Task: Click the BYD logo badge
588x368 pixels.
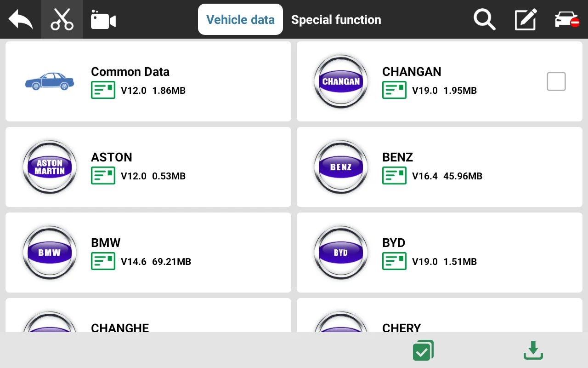Action: pyautogui.click(x=341, y=253)
